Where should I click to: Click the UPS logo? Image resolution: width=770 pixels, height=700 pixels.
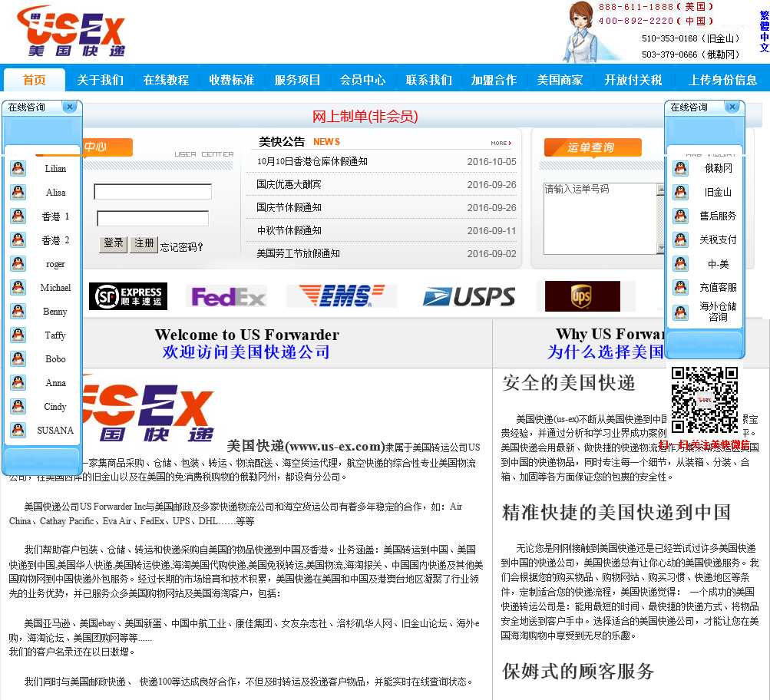(x=583, y=296)
